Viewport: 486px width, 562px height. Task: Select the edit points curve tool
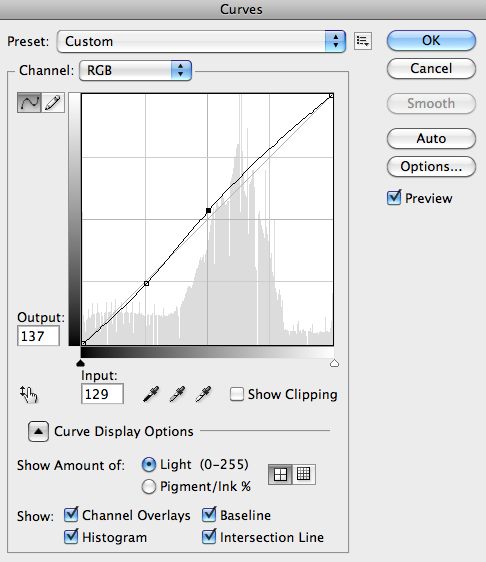click(29, 103)
